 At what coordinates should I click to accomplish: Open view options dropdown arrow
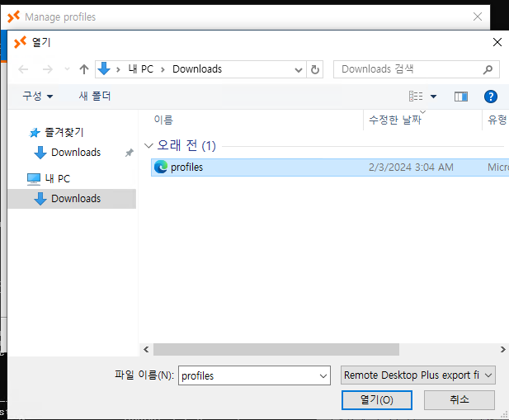(433, 97)
